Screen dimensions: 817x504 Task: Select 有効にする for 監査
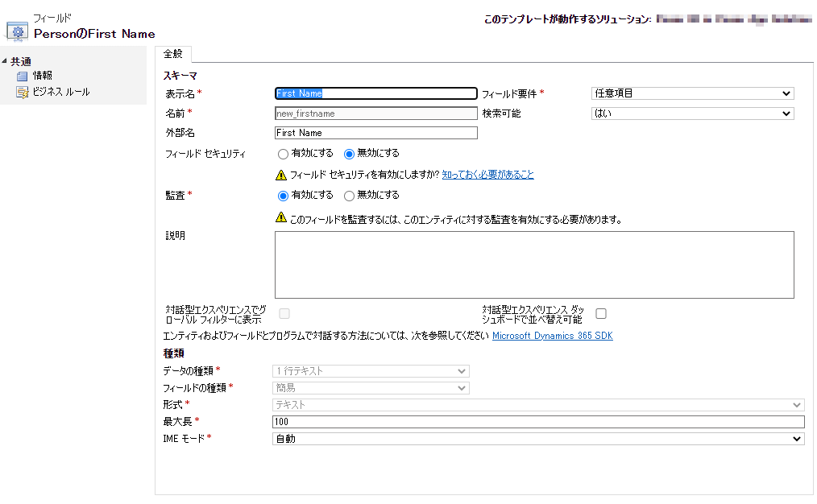(283, 196)
